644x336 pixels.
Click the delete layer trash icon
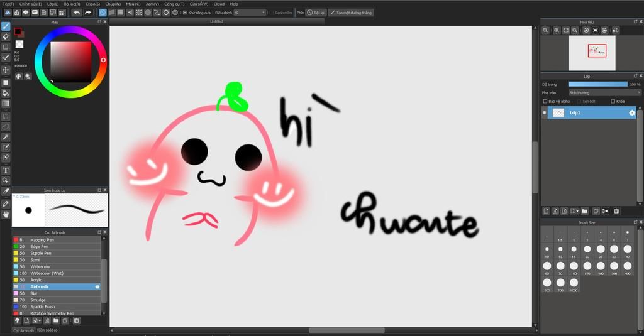pos(616,211)
